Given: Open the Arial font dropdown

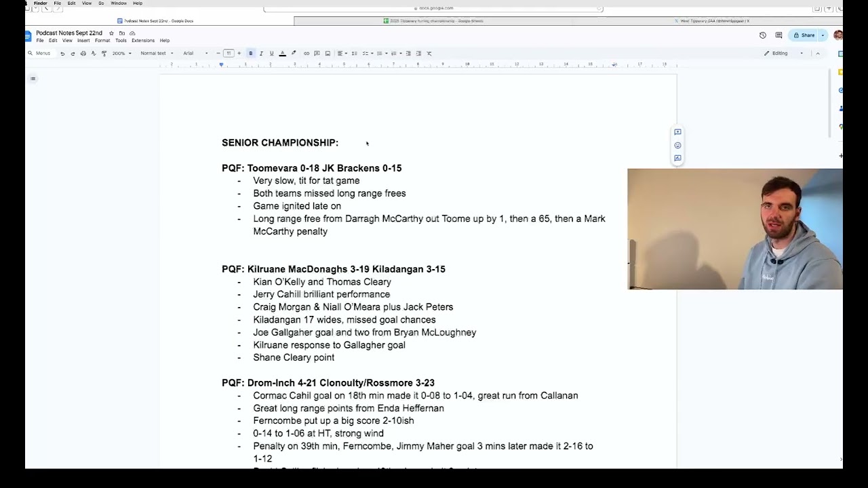Looking at the screenshot, I should click(x=195, y=54).
